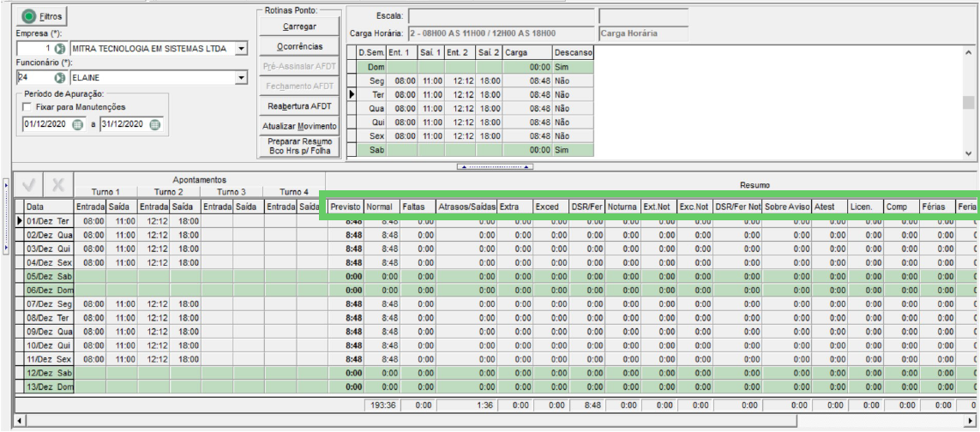Click the Atrasos/Saídas column header
Image resolution: width=980 pixels, height=432 pixels.
[467, 207]
